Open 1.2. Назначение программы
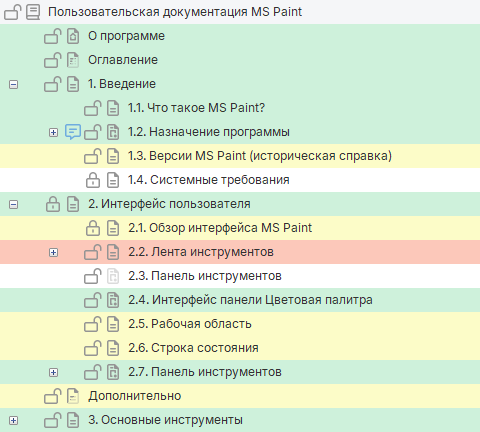480x432 pixels. tap(209, 132)
